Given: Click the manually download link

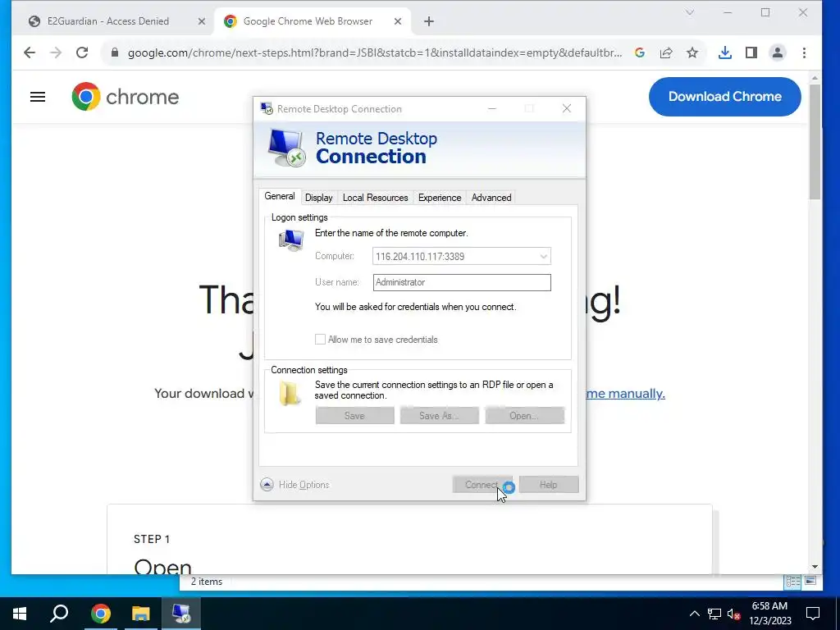Looking at the screenshot, I should click(625, 394).
